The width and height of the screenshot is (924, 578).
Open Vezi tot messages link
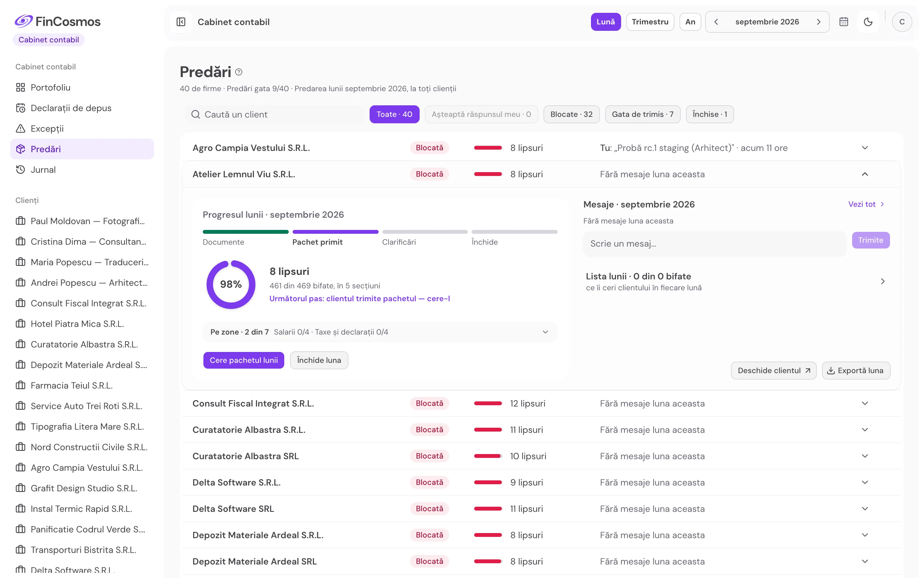(x=866, y=204)
